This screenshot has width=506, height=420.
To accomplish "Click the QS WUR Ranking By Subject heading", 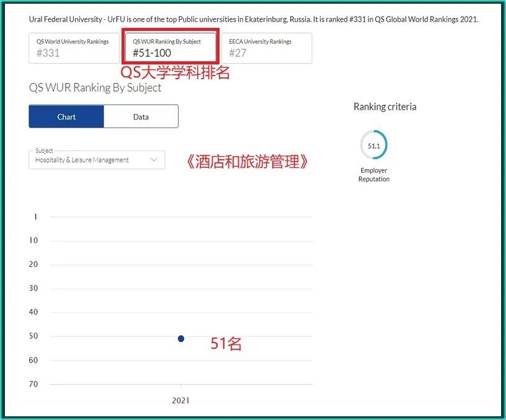I will [95, 88].
